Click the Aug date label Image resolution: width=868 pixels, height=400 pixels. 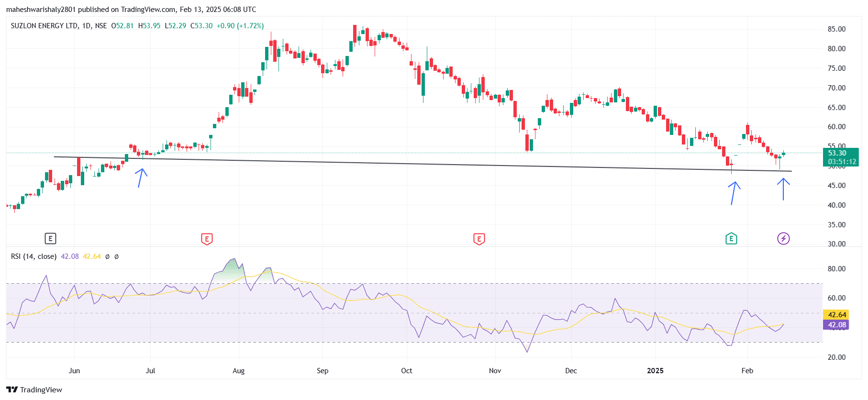point(238,371)
